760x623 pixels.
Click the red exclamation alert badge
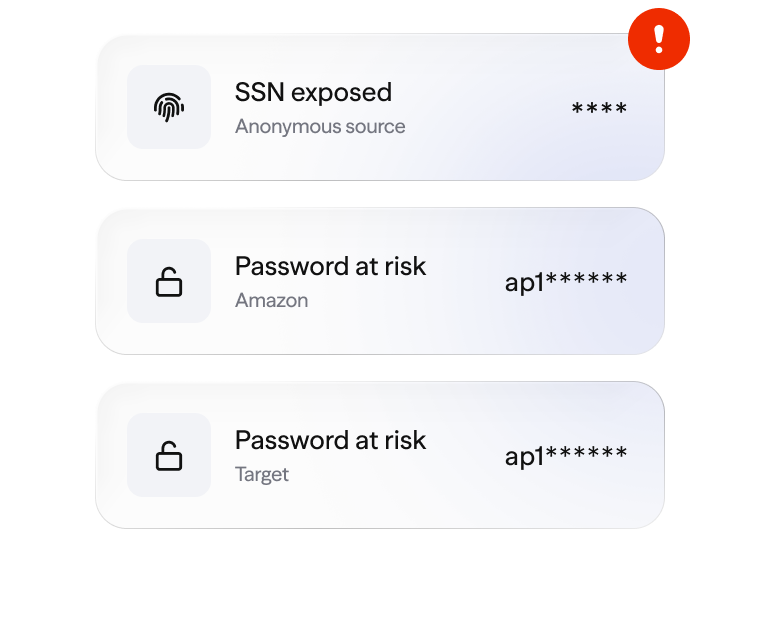pos(658,39)
